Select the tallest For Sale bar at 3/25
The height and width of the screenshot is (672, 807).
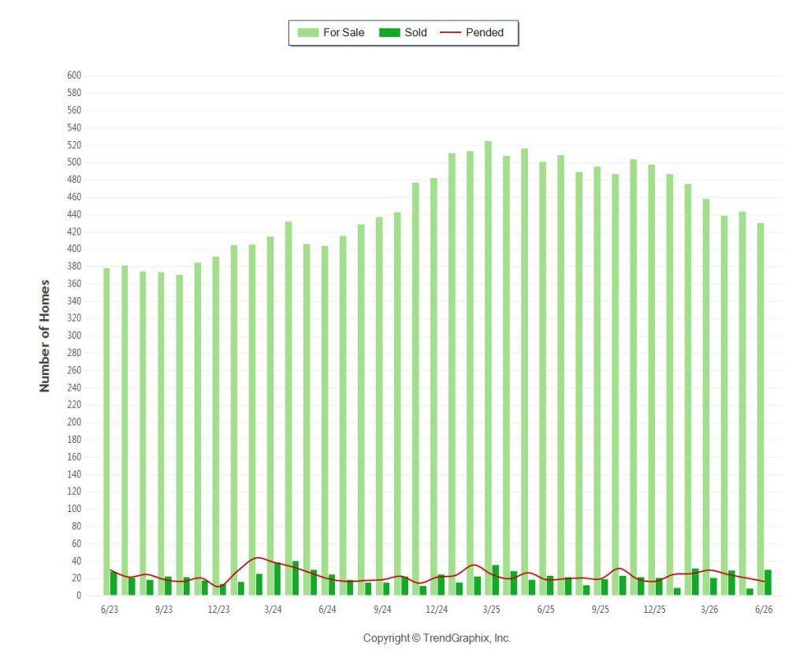click(488, 369)
